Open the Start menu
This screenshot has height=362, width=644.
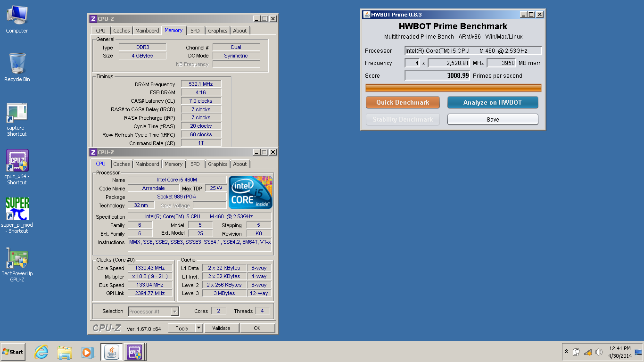13,352
